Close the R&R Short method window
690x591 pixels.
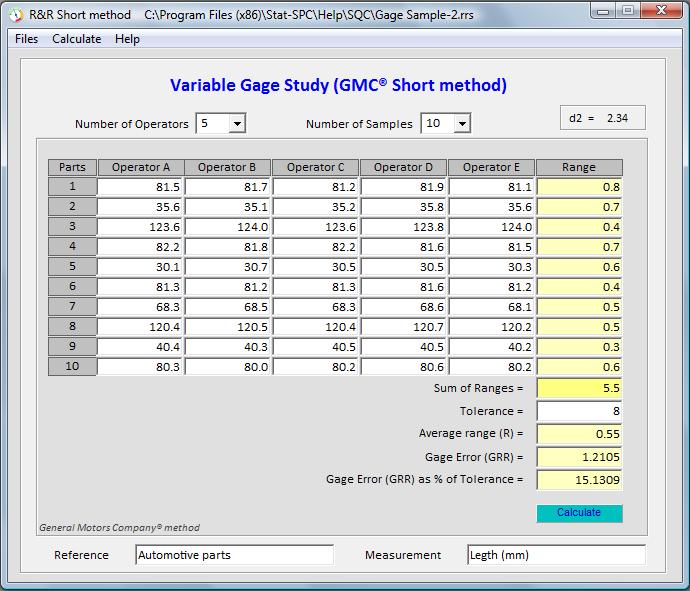click(x=661, y=11)
